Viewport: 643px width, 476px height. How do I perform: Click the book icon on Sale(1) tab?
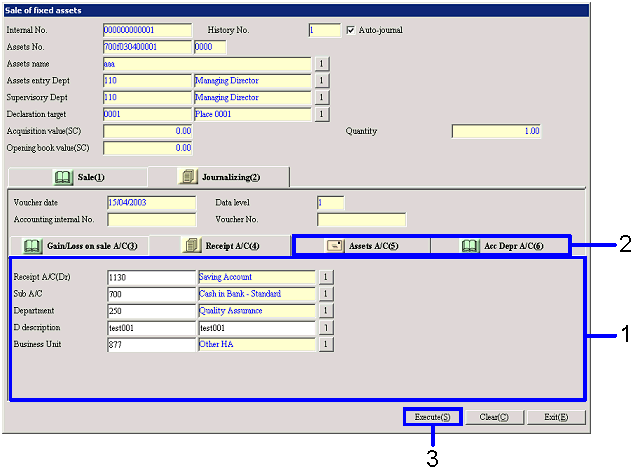tap(63, 177)
